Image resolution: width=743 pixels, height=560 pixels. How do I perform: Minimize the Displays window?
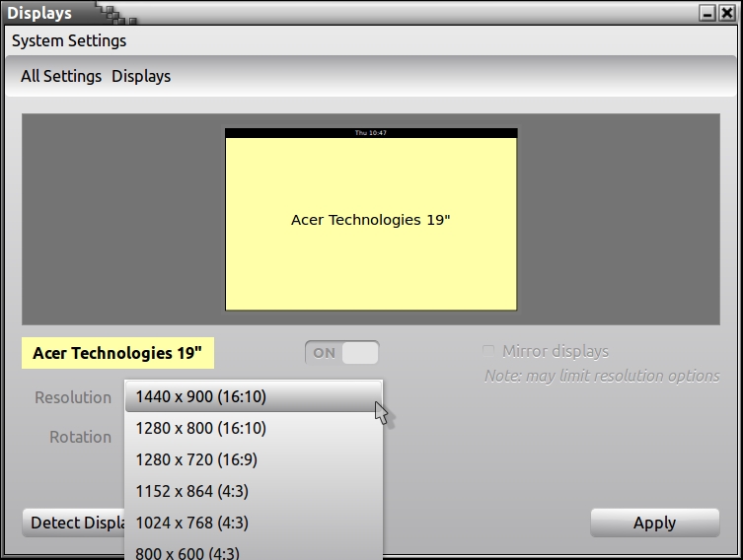(707, 13)
